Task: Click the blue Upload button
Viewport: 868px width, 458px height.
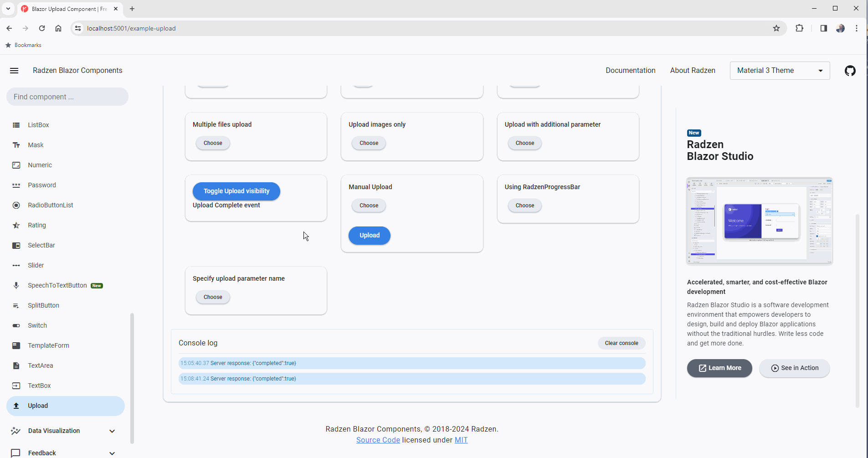Action: (370, 236)
